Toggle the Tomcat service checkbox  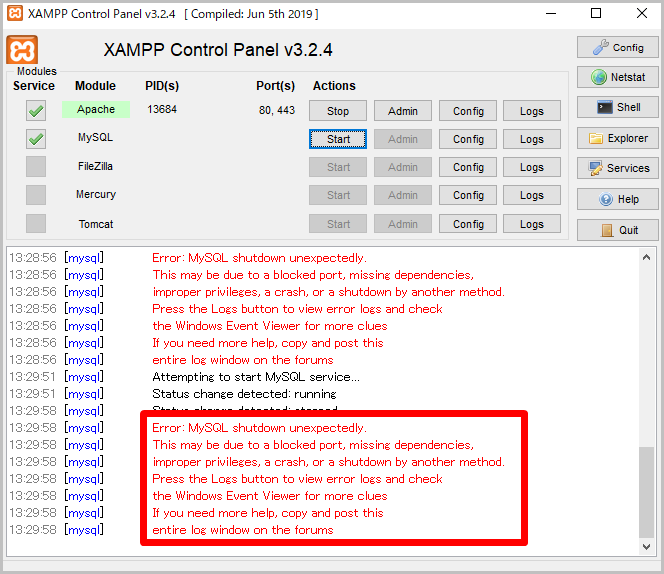tap(36, 223)
